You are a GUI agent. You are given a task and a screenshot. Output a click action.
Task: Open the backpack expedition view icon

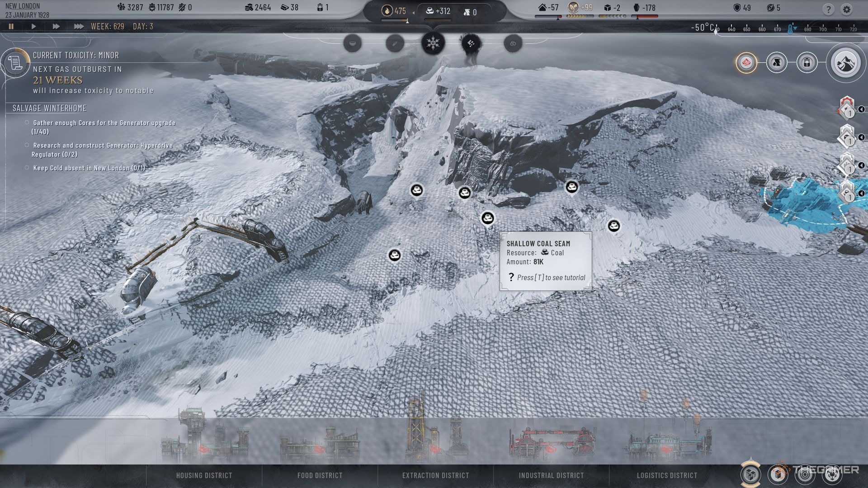coord(807,62)
